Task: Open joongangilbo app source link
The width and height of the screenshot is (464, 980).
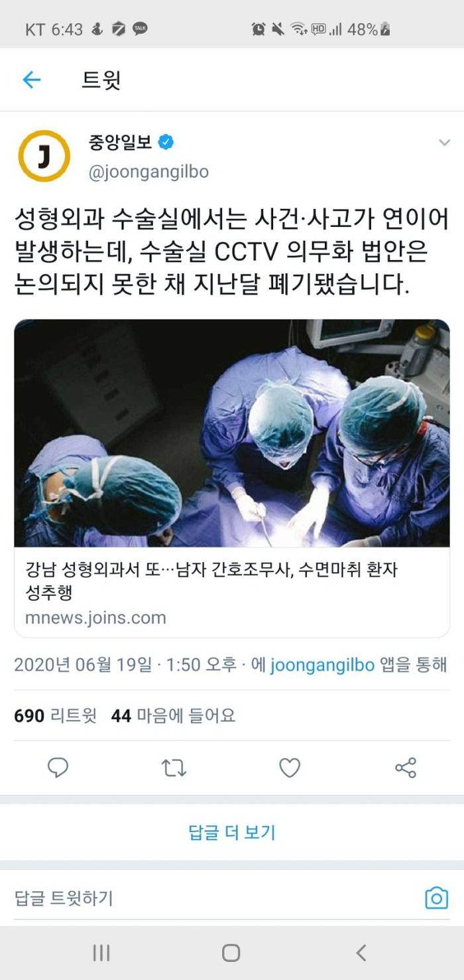Action: click(x=322, y=664)
